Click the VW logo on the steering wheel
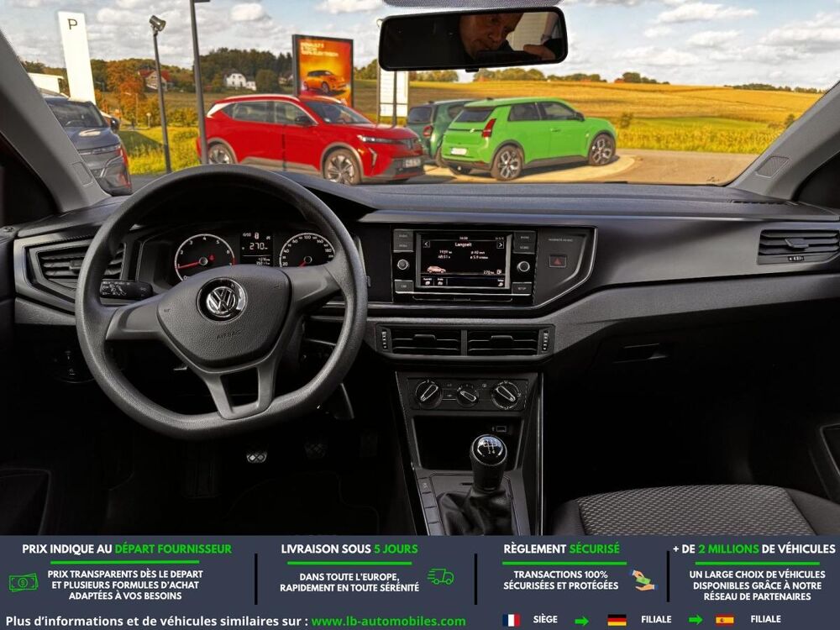The image size is (840, 630). [x=223, y=301]
